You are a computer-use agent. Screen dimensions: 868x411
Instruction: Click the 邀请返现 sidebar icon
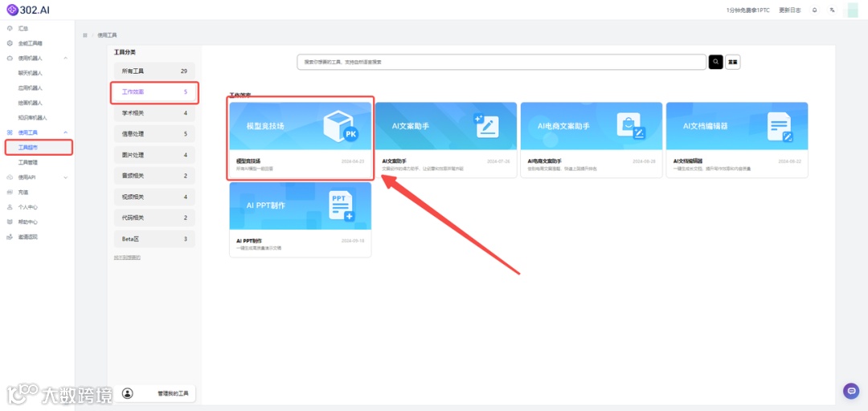[10, 237]
